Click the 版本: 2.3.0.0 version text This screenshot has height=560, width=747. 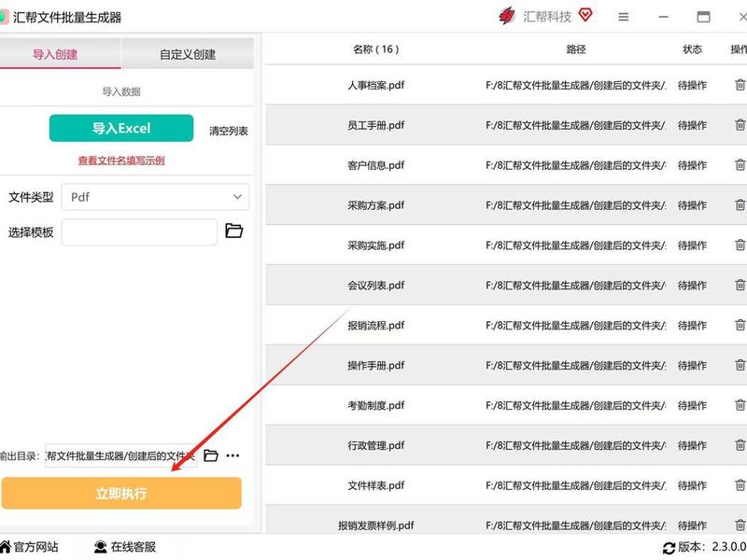click(712, 547)
